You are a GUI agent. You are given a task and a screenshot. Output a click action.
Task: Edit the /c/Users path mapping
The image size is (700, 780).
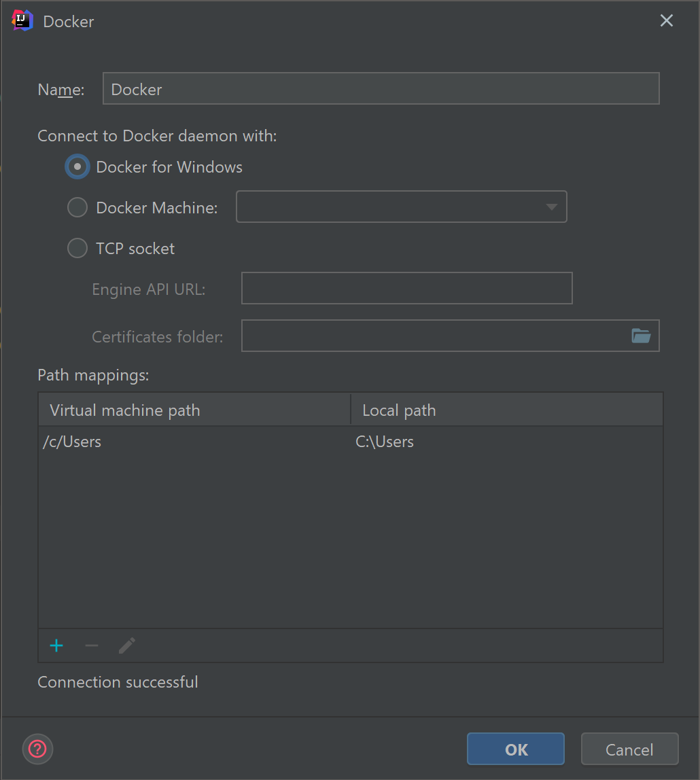pyautogui.click(x=126, y=645)
